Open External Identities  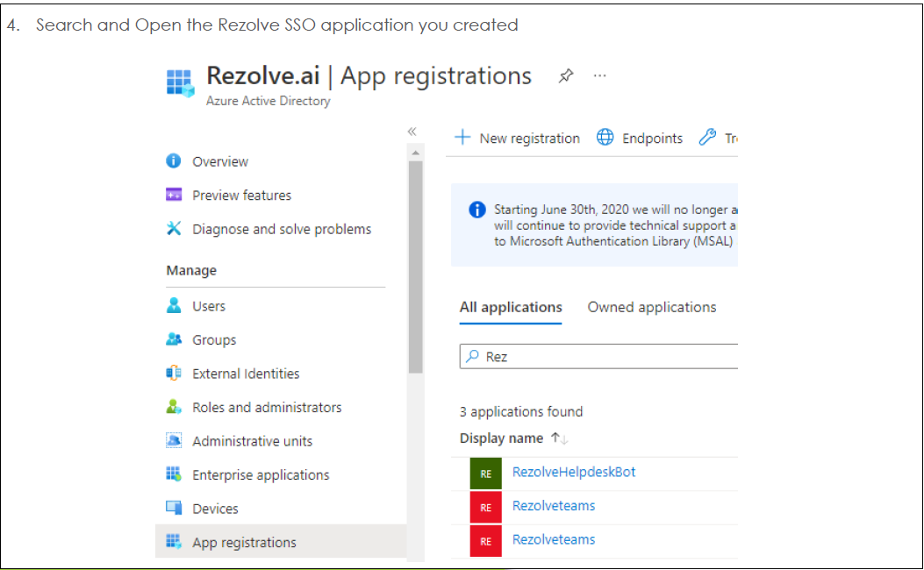(x=246, y=374)
